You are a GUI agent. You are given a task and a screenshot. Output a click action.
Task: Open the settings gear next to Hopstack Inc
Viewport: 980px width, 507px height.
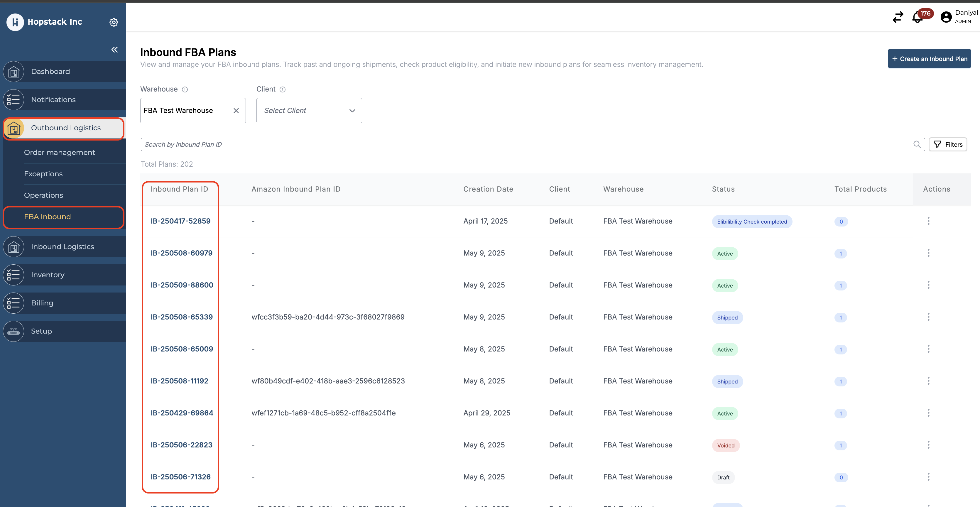113,22
